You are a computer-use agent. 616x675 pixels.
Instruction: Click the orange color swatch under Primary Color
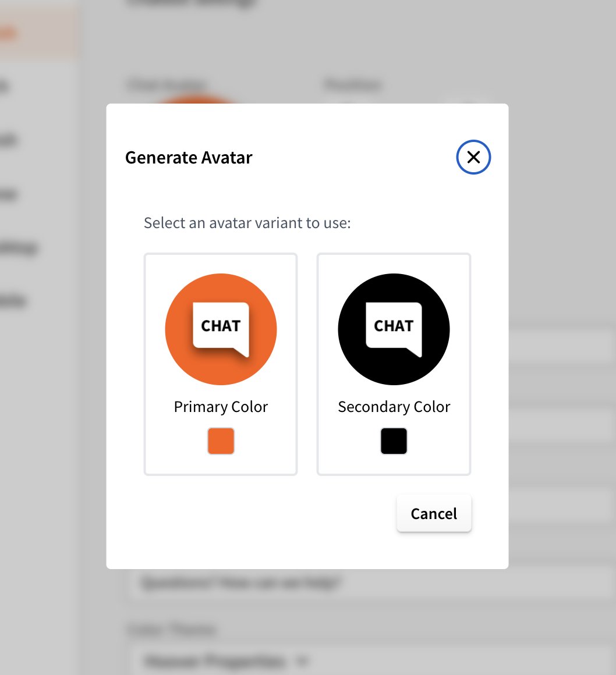pos(221,440)
